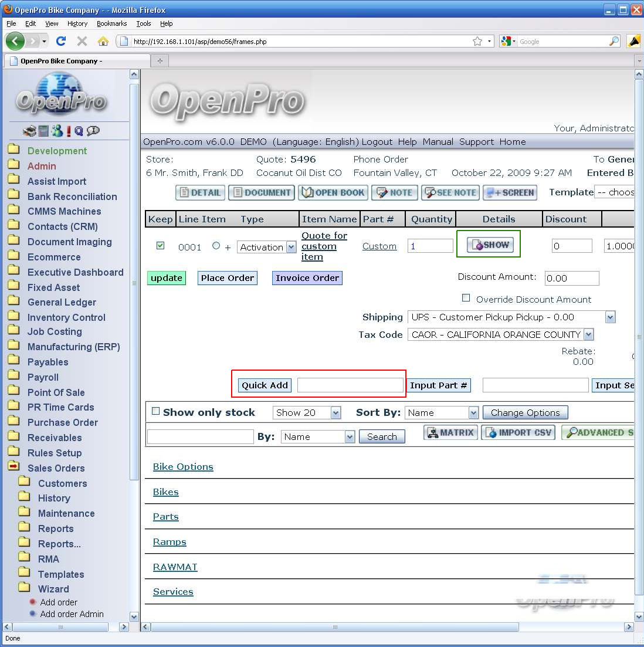Image resolution: width=644 pixels, height=647 pixels.
Task: Click the messenger people icon
Action: point(56,131)
